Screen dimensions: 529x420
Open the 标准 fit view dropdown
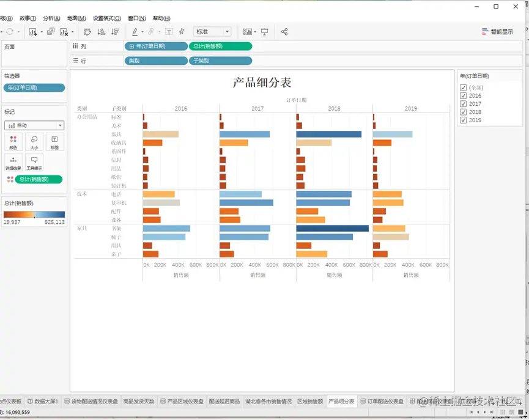(x=212, y=32)
